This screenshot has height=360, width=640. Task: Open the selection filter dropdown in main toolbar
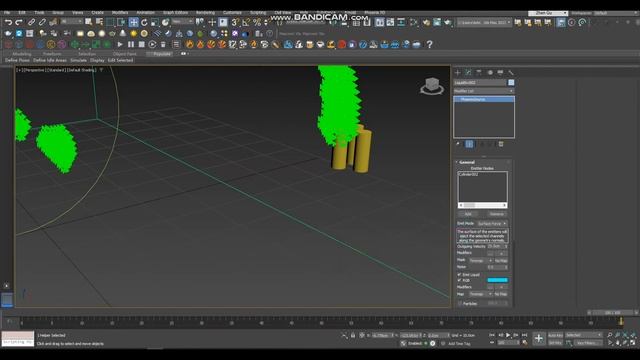(71, 21)
